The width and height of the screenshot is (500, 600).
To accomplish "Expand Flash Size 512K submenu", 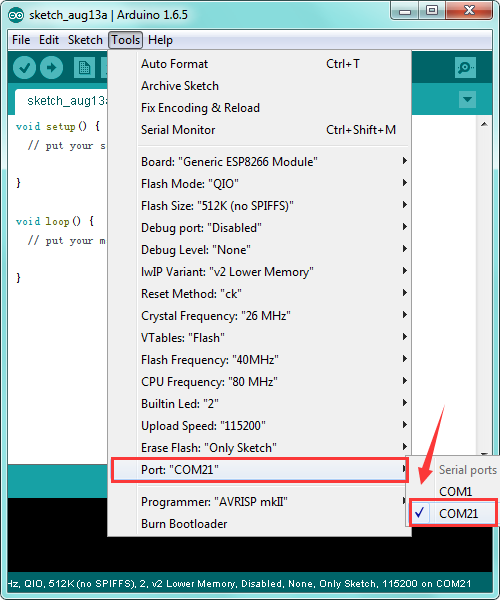I will point(259,205).
